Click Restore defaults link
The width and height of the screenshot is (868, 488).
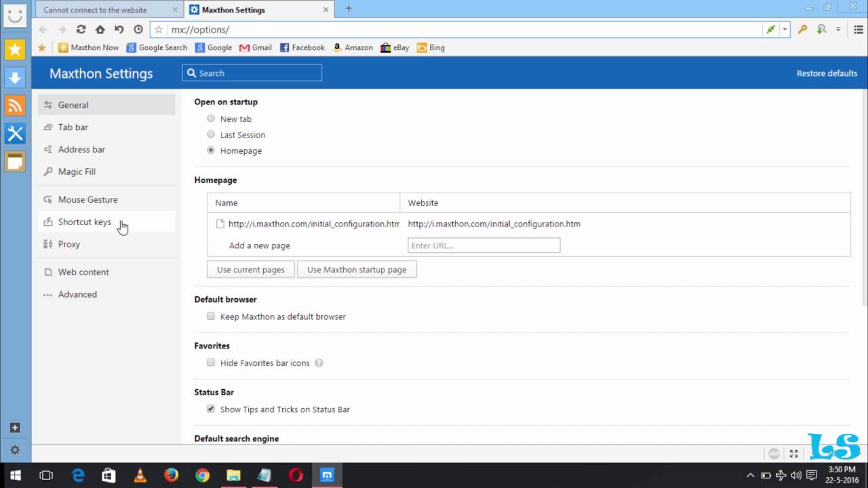pos(827,73)
